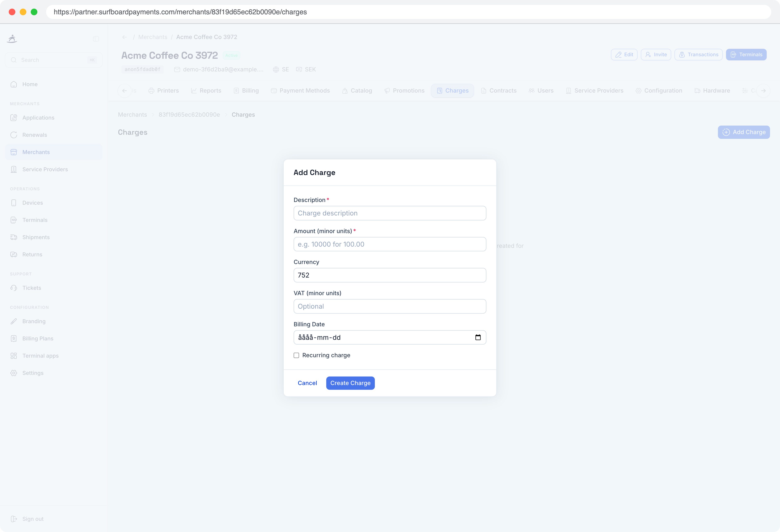Click the globe icon next to SE
The height and width of the screenshot is (532, 780).
pyautogui.click(x=276, y=70)
